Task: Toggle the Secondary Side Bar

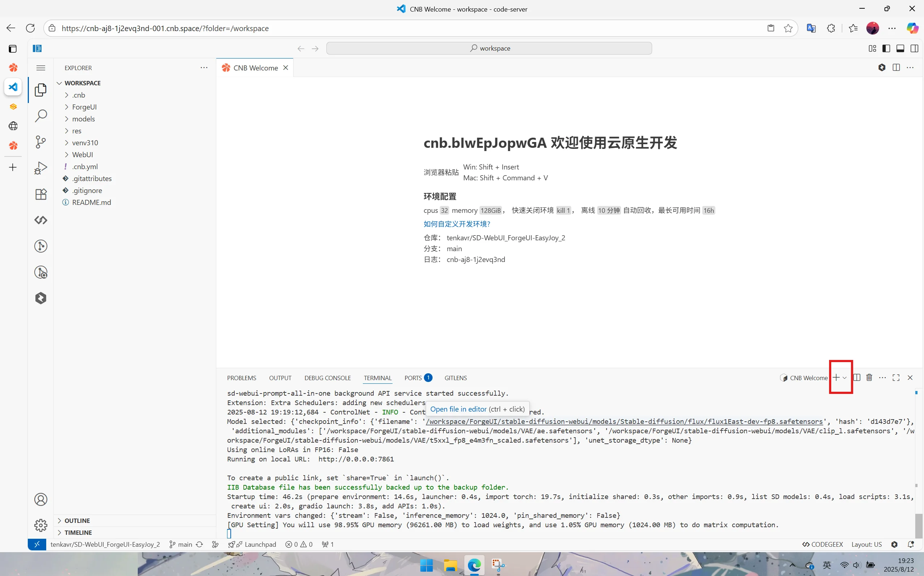Action: (914, 48)
